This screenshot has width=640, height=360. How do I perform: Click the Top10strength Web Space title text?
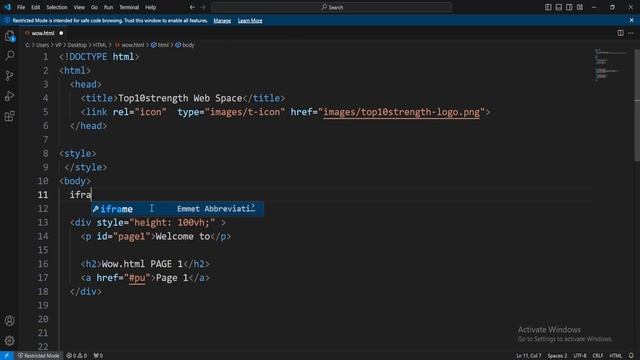180,98
